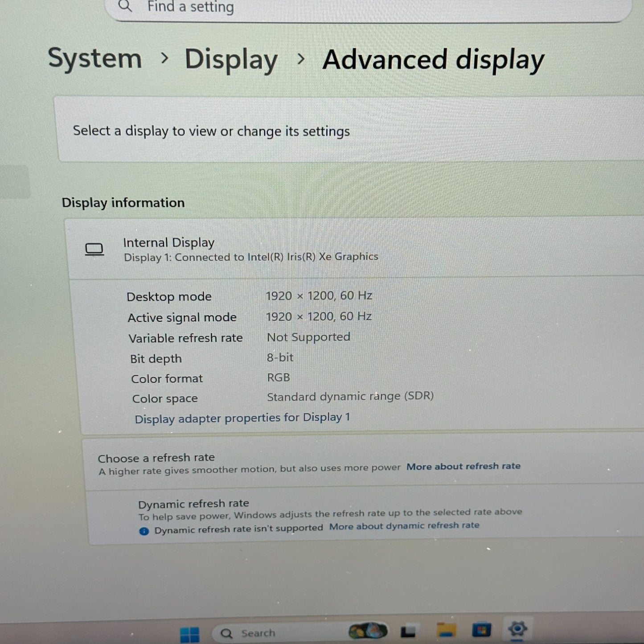Open Select a display to view dropdown row
644x644 pixels.
350,130
